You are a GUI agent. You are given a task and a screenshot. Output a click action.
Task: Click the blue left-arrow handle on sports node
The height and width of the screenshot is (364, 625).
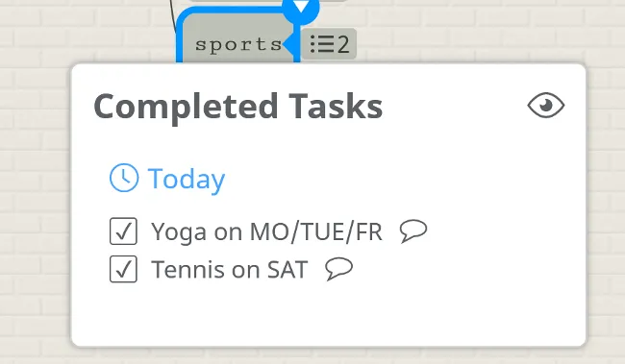pyautogui.click(x=289, y=44)
